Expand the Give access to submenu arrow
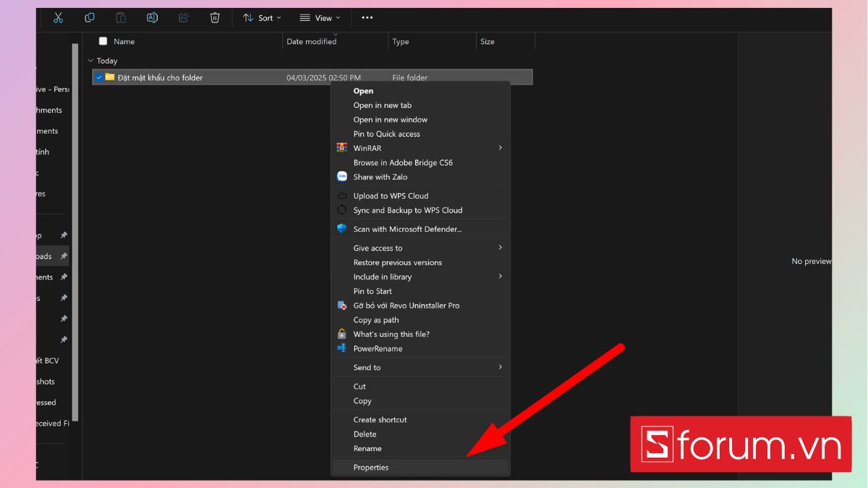This screenshot has width=868, height=488. tap(500, 248)
